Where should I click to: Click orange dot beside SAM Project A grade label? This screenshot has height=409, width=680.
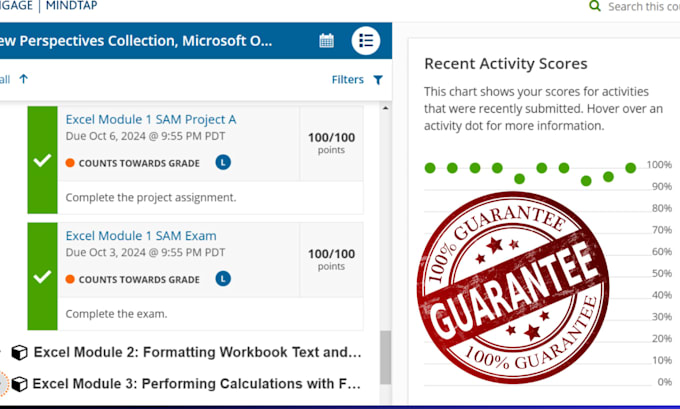[x=70, y=163]
